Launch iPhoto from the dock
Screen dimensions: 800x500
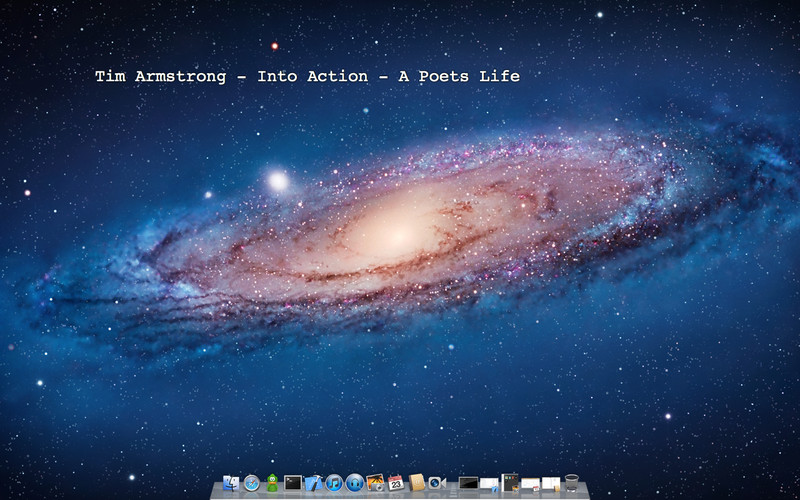coord(376,483)
